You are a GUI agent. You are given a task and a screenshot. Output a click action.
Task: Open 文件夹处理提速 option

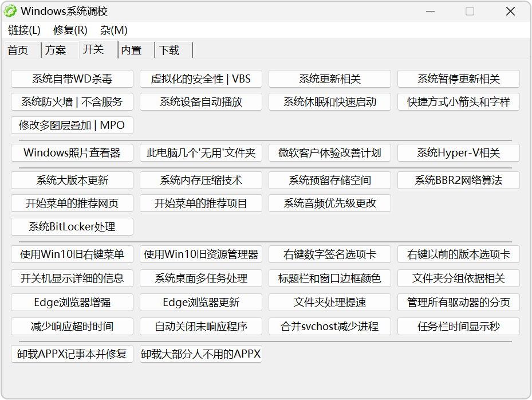click(330, 303)
